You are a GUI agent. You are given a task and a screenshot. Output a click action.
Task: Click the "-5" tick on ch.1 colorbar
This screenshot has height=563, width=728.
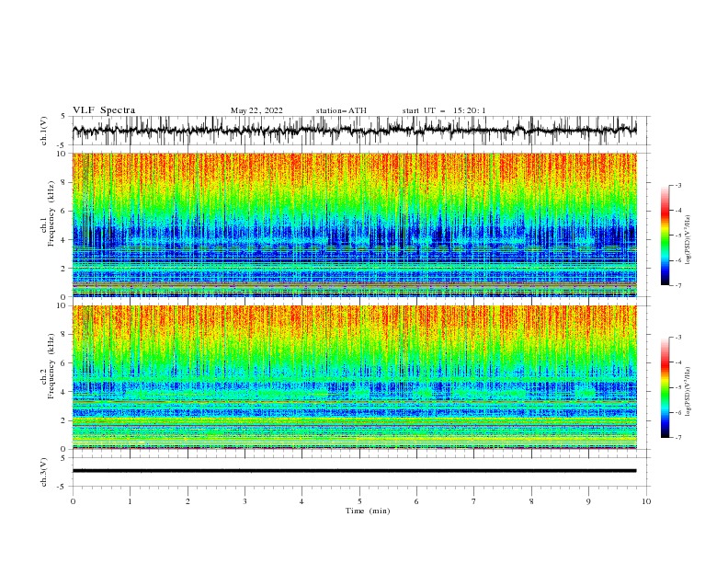tap(678, 236)
